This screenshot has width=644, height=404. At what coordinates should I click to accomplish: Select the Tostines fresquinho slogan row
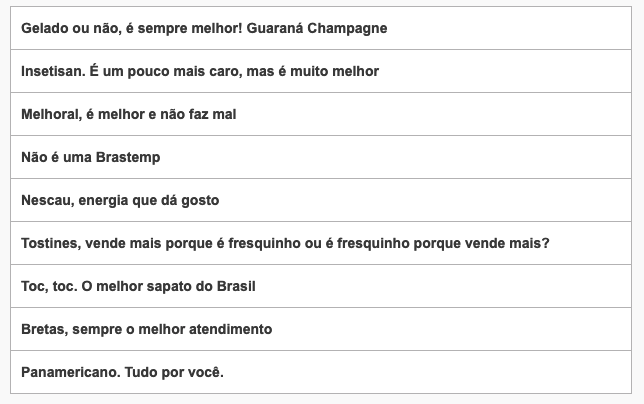[x=321, y=243]
